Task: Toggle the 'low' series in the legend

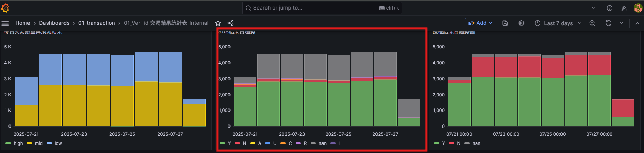Action: pos(58,143)
